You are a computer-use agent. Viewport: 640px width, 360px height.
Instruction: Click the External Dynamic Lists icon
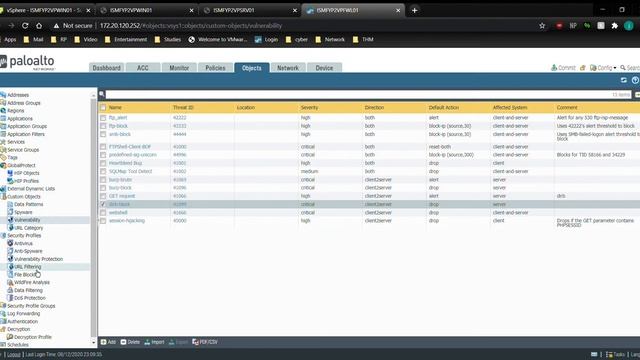click(x=3, y=189)
